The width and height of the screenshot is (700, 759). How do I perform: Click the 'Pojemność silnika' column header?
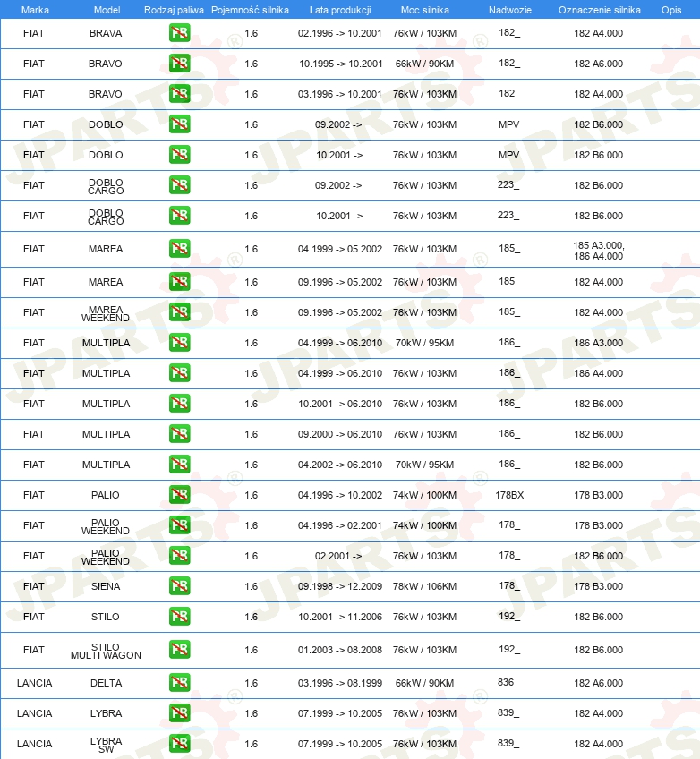[250, 10]
